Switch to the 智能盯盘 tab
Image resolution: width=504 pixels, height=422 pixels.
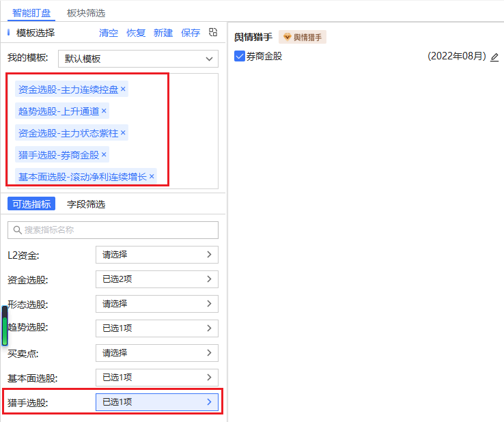tap(31, 13)
